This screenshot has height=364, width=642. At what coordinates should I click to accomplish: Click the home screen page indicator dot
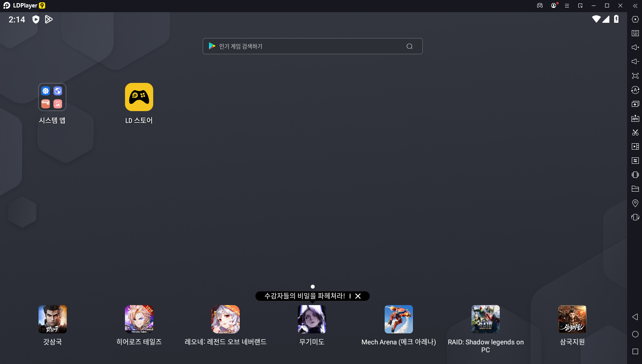[x=313, y=287]
